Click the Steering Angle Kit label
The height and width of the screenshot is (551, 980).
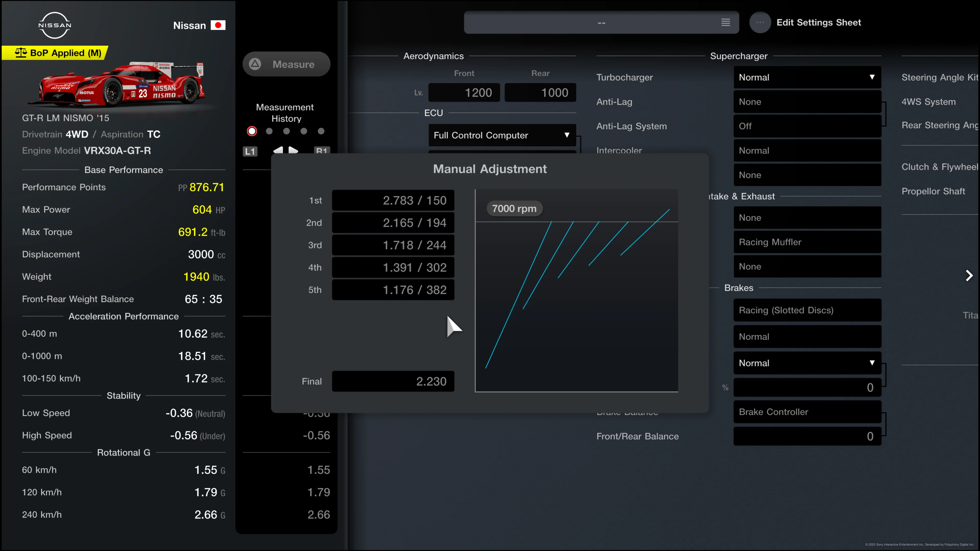point(940,78)
